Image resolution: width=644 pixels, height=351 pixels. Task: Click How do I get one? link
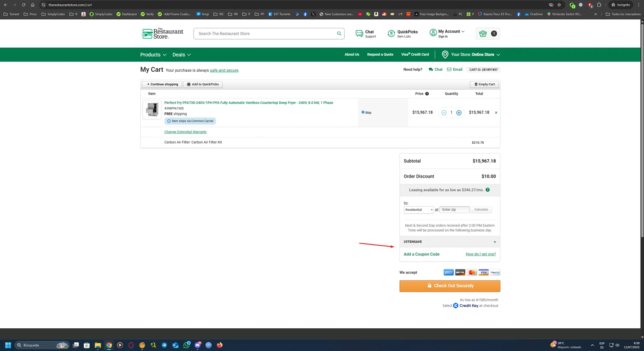click(x=480, y=254)
